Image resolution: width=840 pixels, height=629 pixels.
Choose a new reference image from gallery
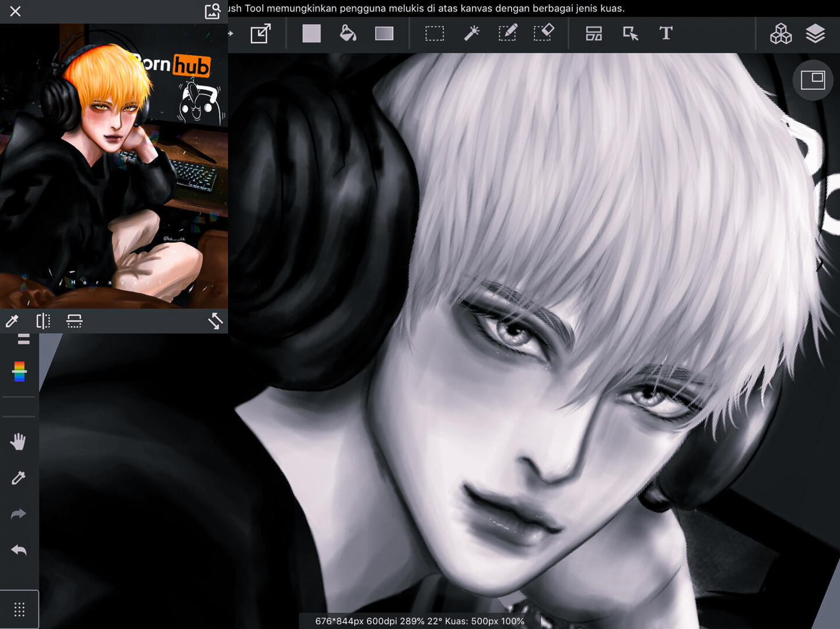[212, 11]
